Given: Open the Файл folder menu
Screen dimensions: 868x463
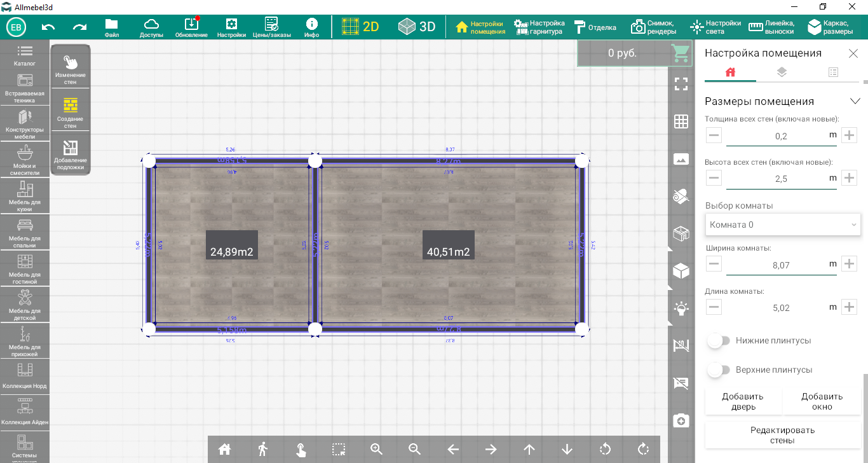Looking at the screenshot, I should pyautogui.click(x=112, y=27).
